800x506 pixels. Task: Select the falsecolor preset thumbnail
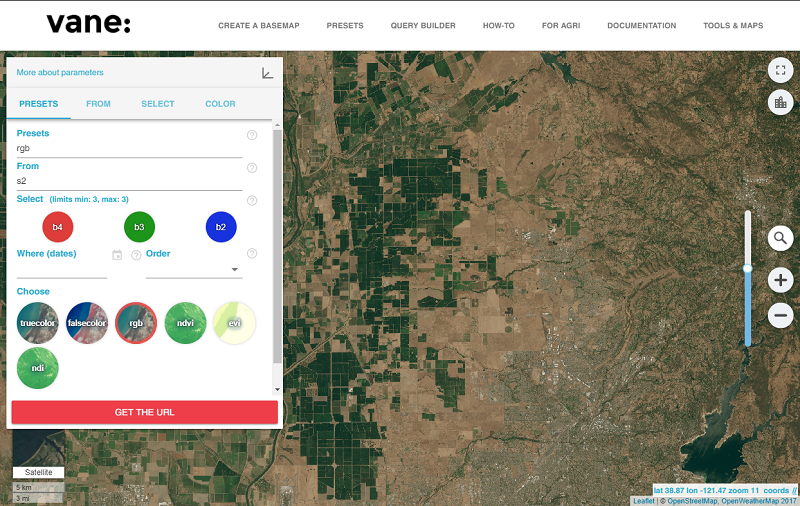click(x=87, y=323)
